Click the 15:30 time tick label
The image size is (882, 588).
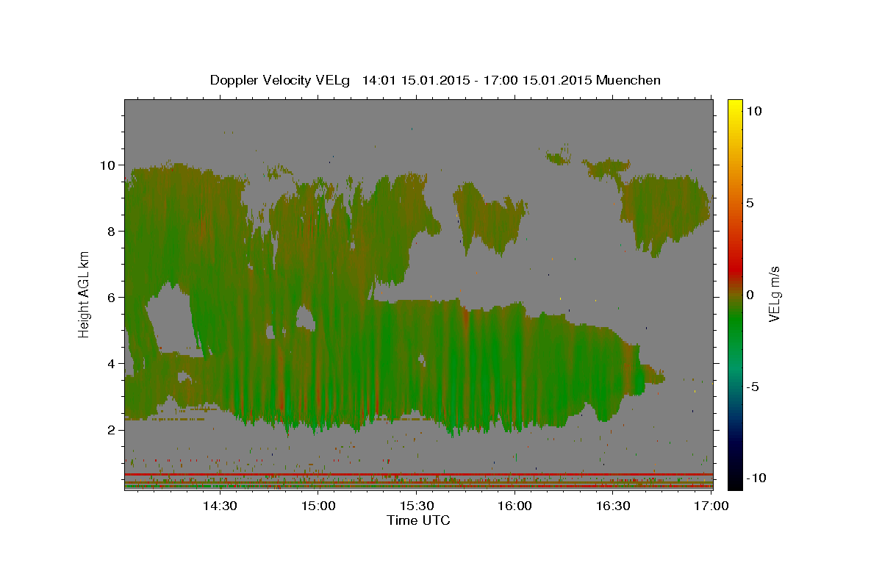[x=416, y=506]
